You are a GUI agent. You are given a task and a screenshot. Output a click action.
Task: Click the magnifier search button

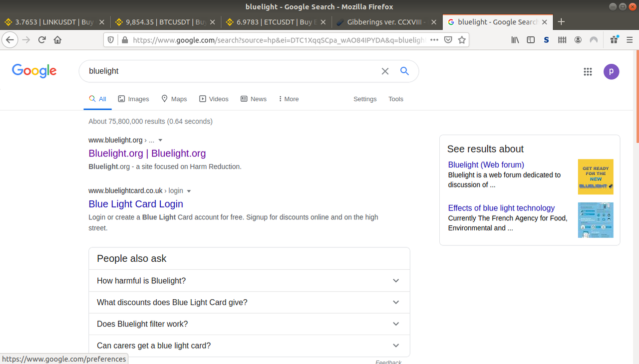pyautogui.click(x=405, y=71)
